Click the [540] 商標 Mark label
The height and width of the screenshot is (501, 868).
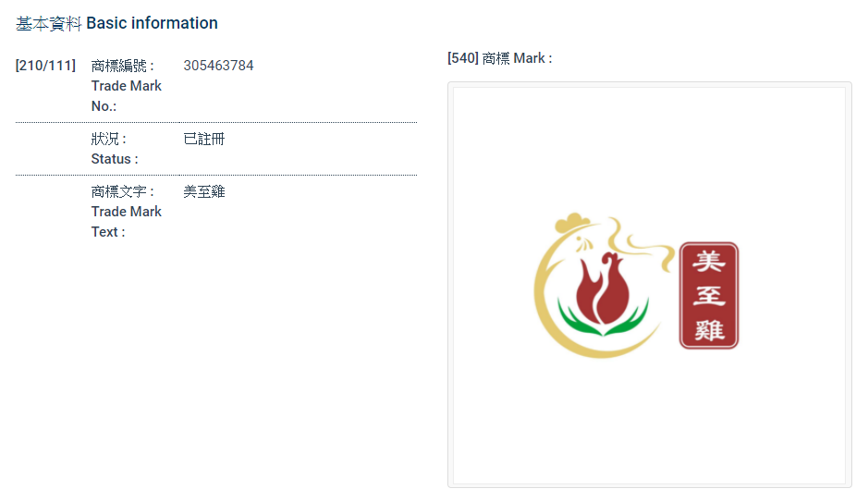click(x=499, y=58)
